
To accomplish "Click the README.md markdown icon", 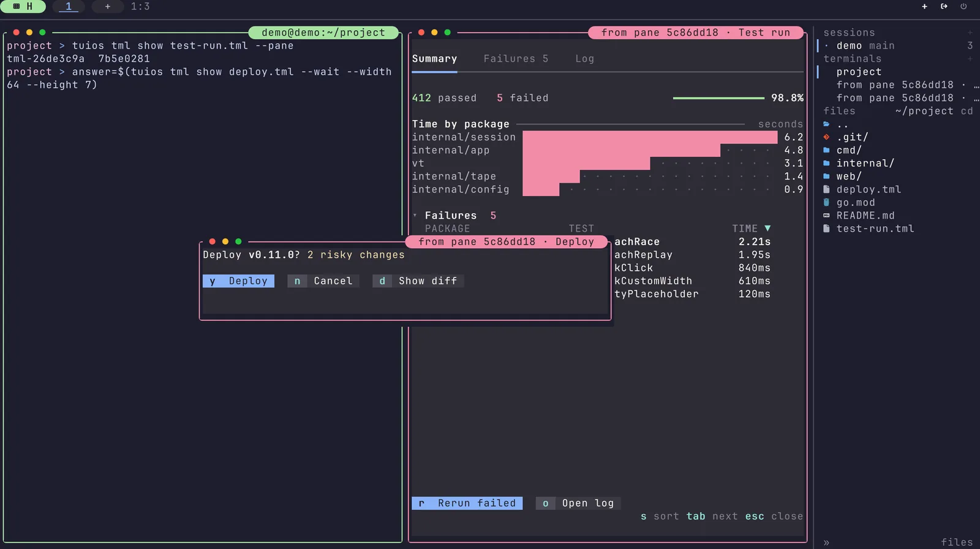I will (x=826, y=216).
